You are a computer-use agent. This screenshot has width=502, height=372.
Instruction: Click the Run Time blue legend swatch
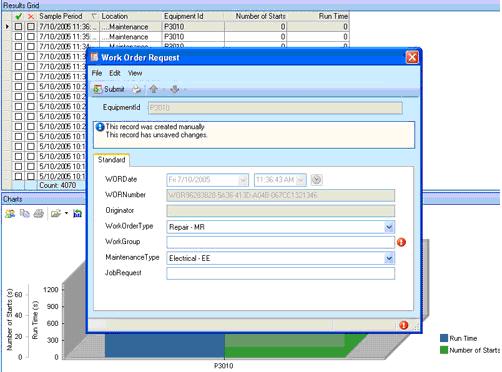click(x=444, y=338)
